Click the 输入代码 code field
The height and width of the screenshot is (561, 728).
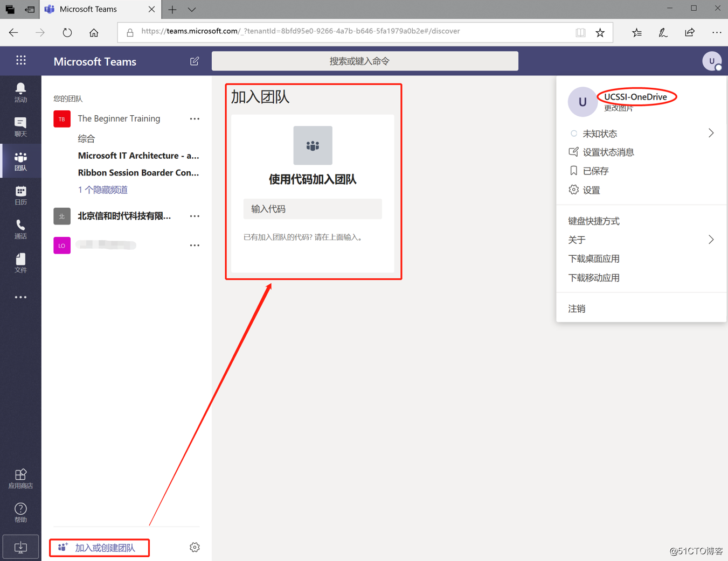pyautogui.click(x=313, y=209)
